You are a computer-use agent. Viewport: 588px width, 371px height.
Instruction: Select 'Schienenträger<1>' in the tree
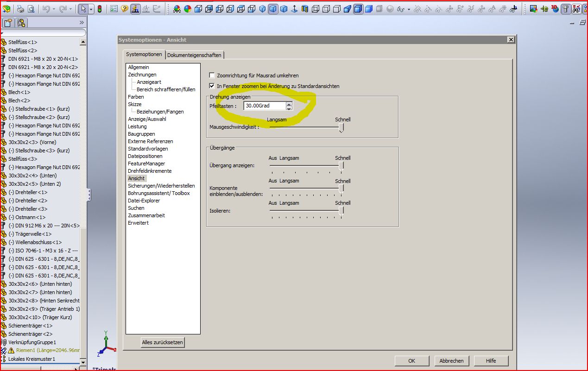pyautogui.click(x=30, y=326)
